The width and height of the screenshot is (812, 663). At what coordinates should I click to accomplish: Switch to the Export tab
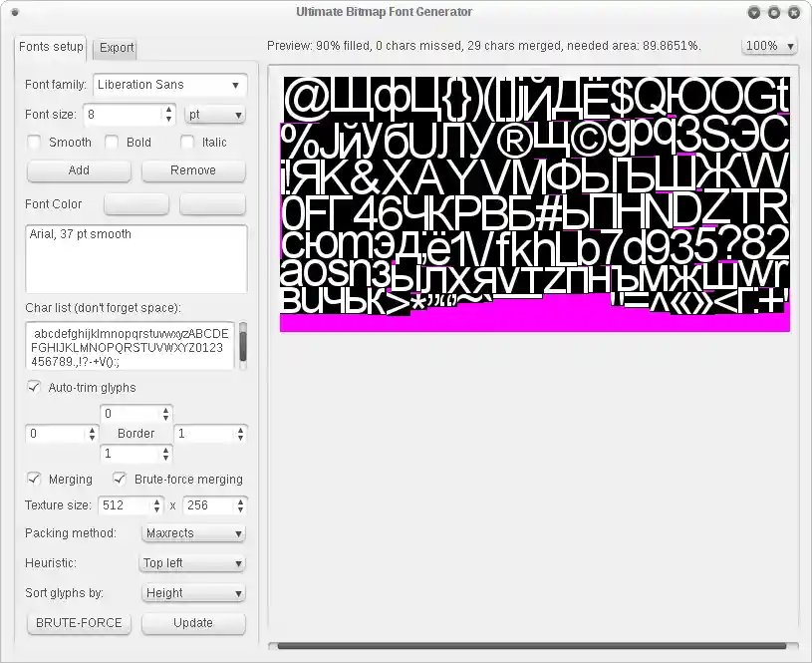tap(115, 47)
